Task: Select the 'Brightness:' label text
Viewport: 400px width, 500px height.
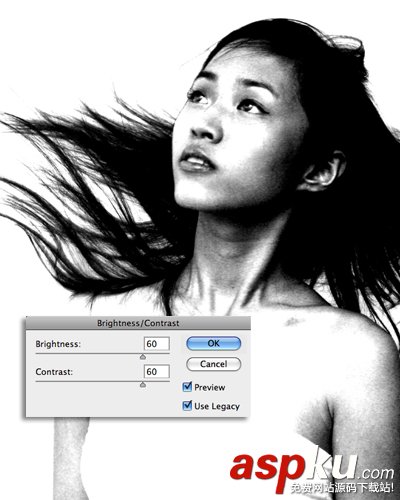Action: coord(58,344)
